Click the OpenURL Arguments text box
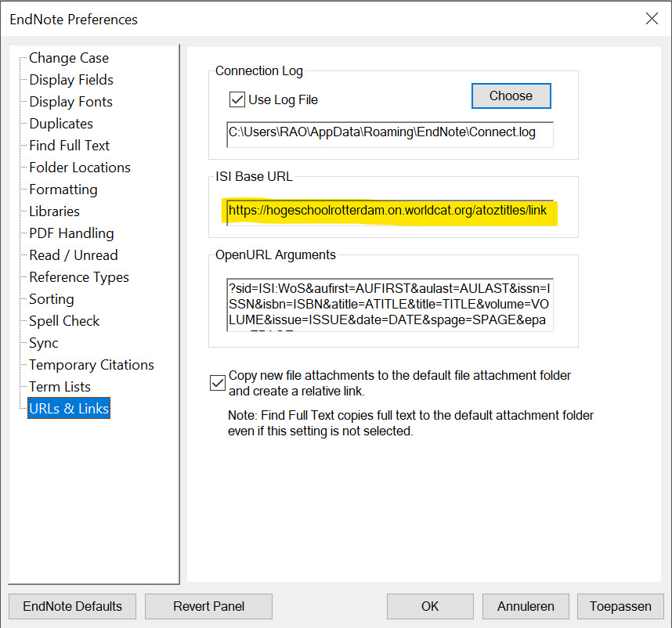The height and width of the screenshot is (628, 672). [390, 305]
